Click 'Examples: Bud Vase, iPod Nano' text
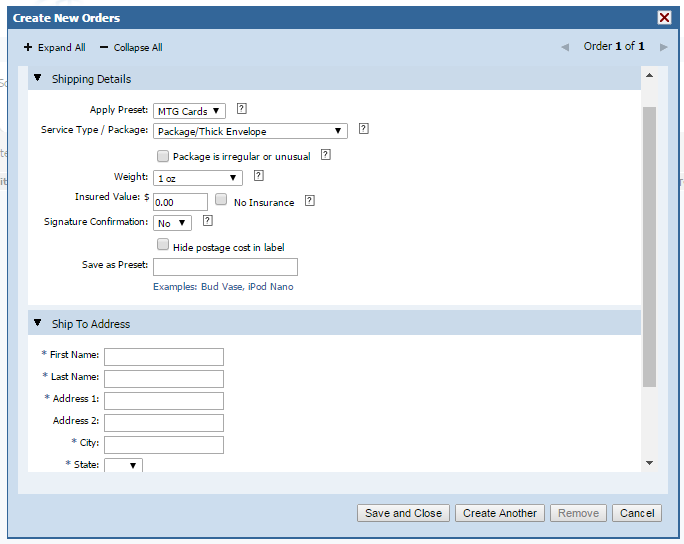 223,287
